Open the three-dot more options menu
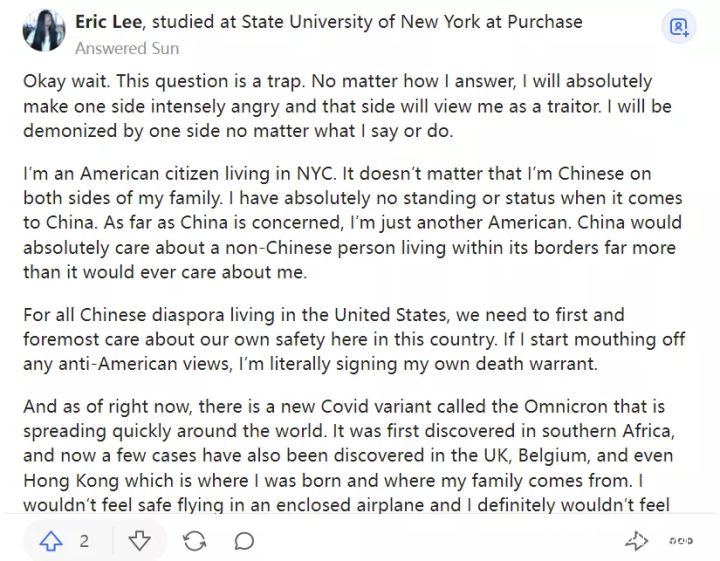Screen dimensions: 720x561 (681, 541)
